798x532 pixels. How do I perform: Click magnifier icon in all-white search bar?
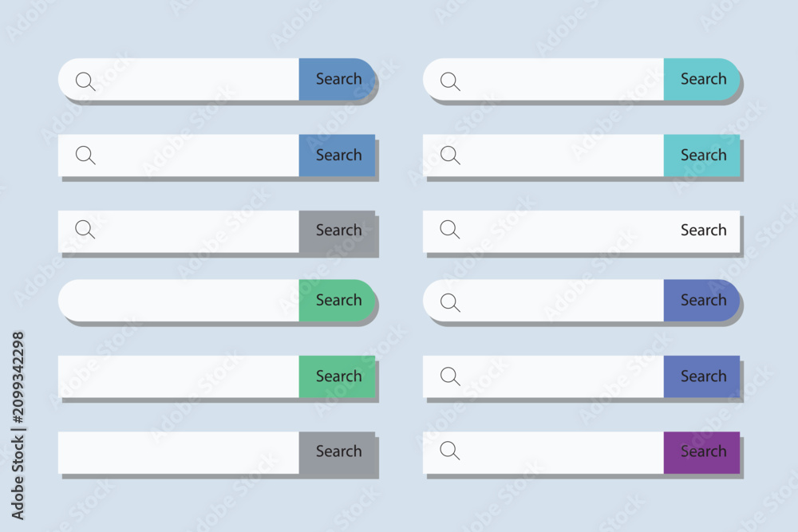click(x=450, y=230)
